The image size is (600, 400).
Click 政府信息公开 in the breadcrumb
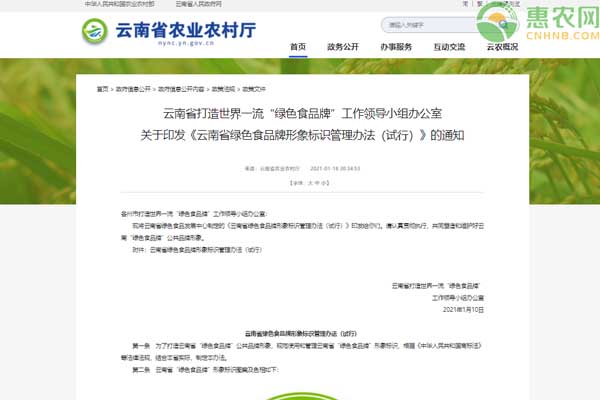(133, 89)
